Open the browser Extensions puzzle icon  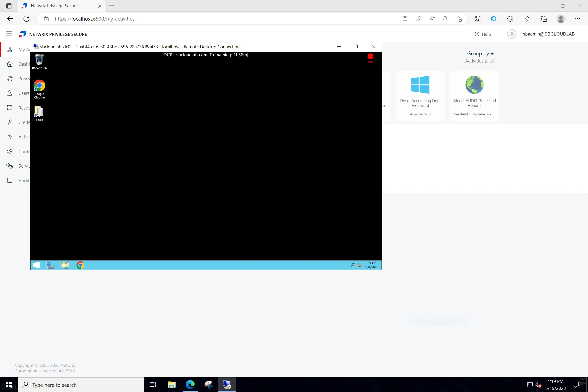(x=510, y=19)
